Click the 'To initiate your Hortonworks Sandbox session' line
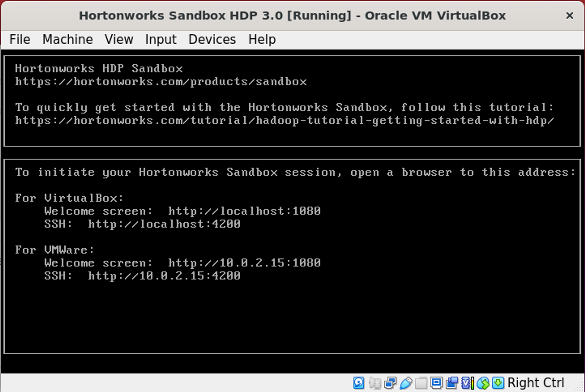The image size is (585, 392). (295, 172)
